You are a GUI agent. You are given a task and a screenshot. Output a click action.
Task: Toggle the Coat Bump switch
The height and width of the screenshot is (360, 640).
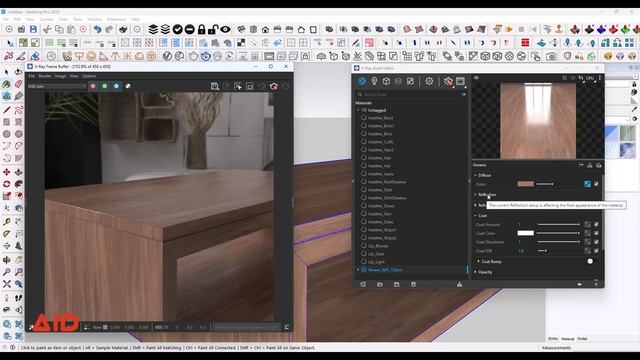[591, 261]
